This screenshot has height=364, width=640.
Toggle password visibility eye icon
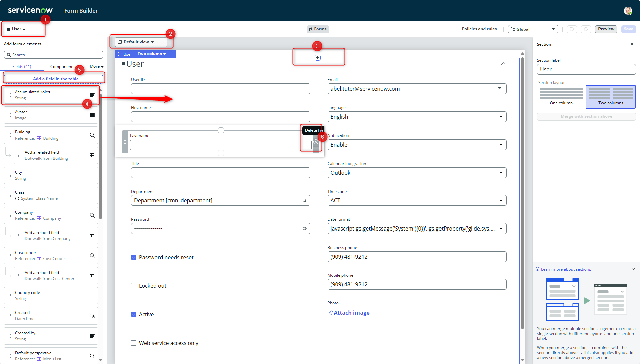305,229
